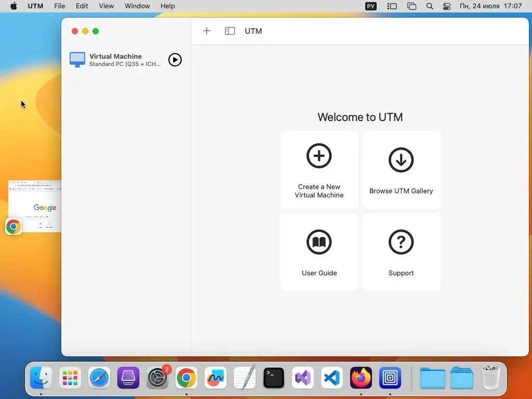Open Spotlight search icon
This screenshot has width=532, height=399.
430,6
